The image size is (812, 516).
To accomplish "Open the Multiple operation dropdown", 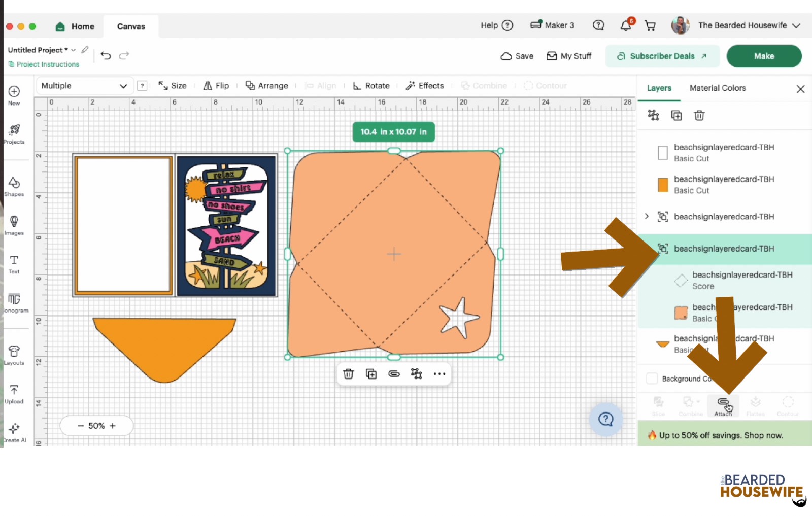I will coord(84,86).
